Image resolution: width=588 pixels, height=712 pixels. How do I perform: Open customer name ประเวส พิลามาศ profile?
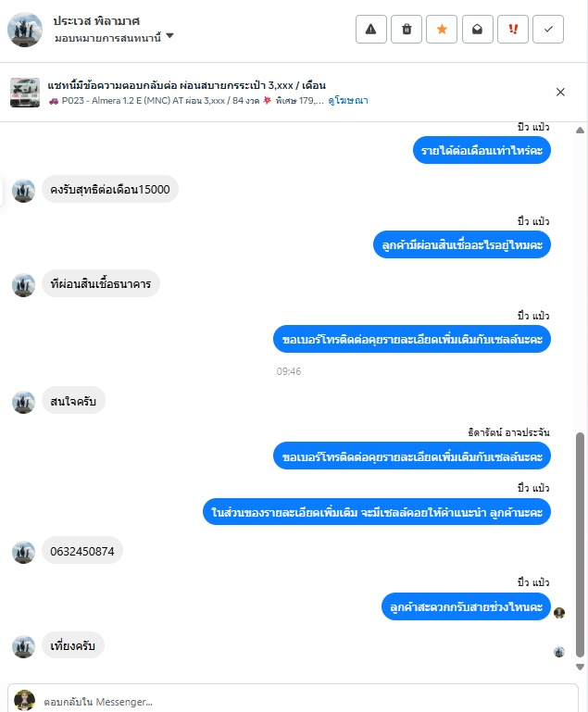point(96,21)
